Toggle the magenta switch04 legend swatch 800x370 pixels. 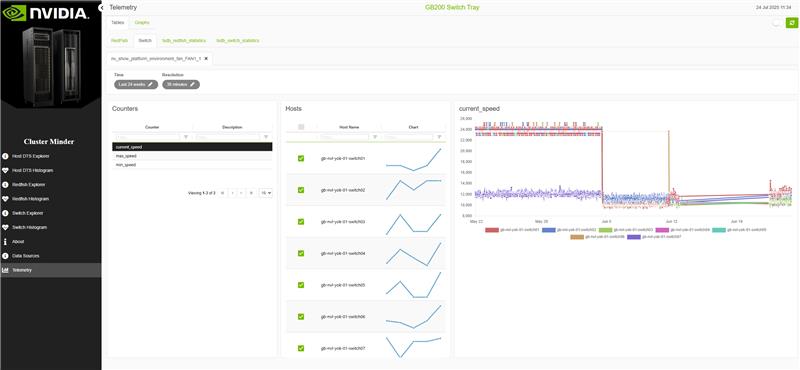(662, 230)
